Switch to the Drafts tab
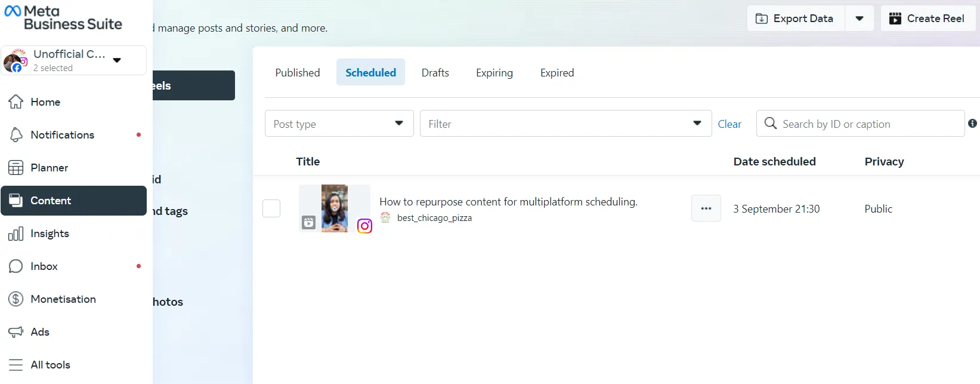This screenshot has height=384, width=980. click(x=435, y=72)
